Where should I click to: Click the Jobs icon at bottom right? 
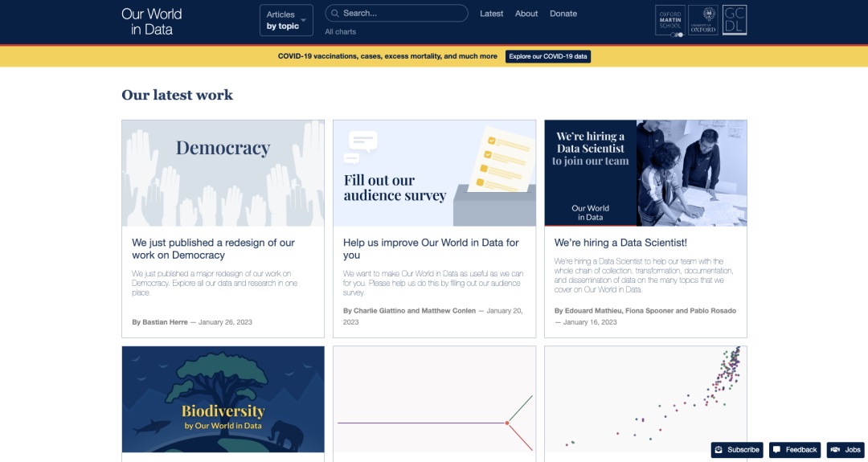pos(835,450)
